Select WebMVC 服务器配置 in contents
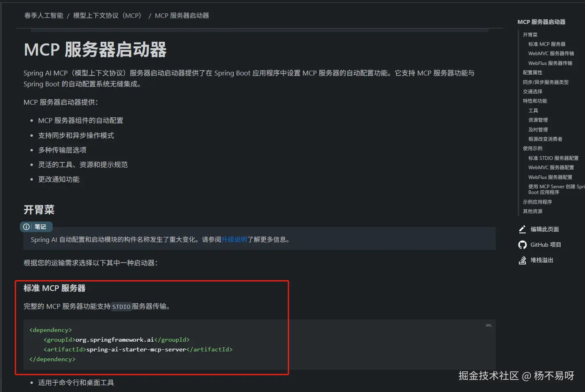The height and width of the screenshot is (392, 585). [x=551, y=168]
